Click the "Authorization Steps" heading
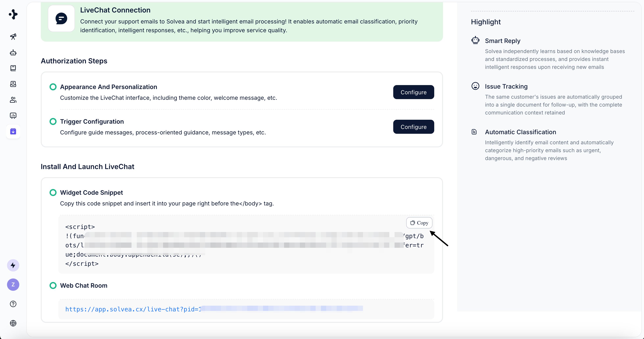 pyautogui.click(x=74, y=61)
